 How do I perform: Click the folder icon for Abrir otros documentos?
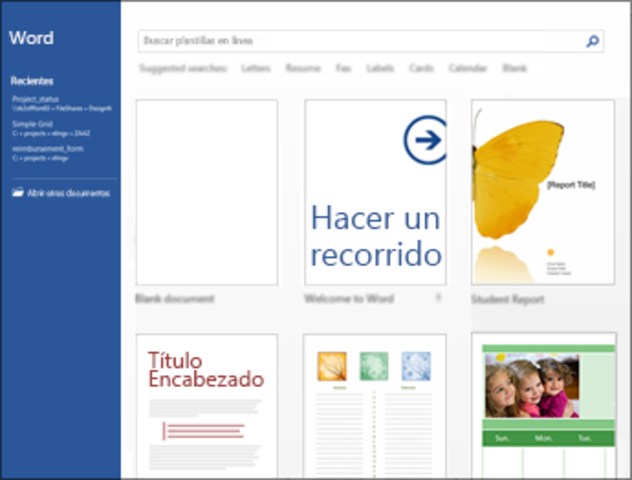(18, 192)
